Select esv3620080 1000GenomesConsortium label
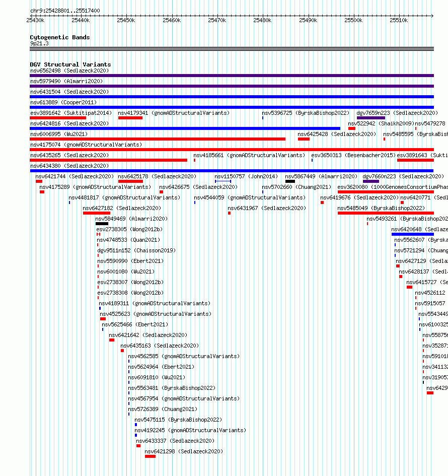Image resolution: width=448 pixels, height=476 pixels. coord(393,187)
